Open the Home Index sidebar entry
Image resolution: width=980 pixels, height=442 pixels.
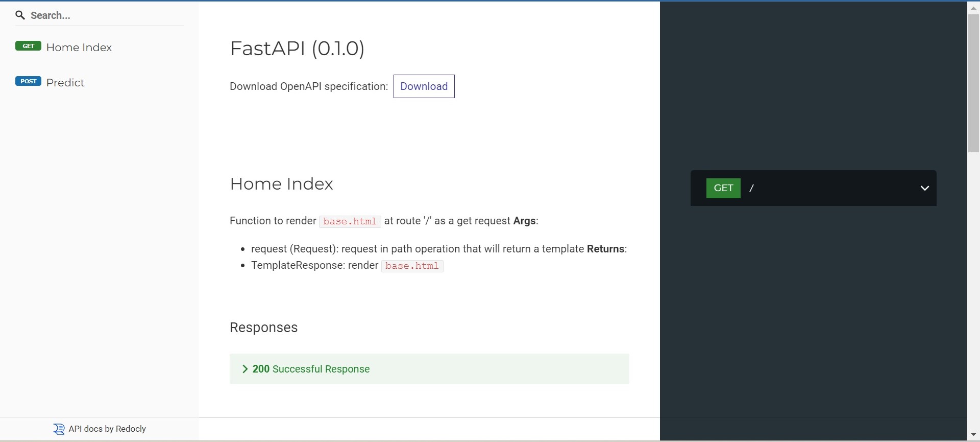(100, 47)
